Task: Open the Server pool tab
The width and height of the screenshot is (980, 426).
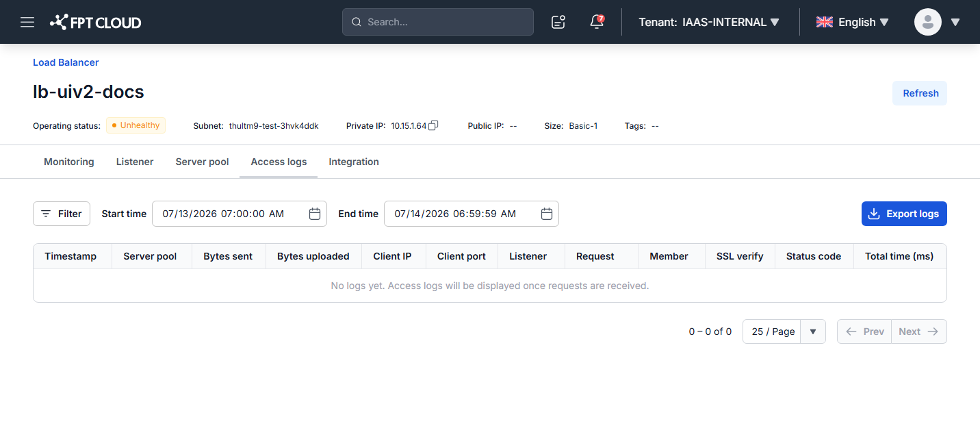Action: click(x=202, y=162)
